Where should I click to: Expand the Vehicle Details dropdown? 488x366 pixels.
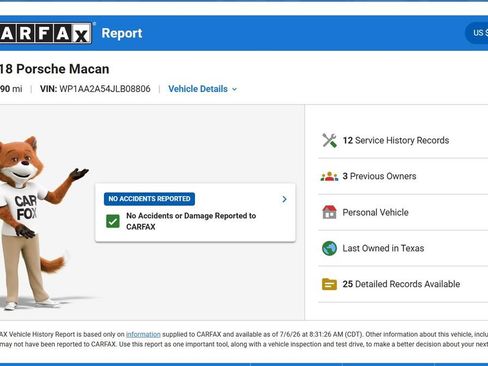click(x=202, y=89)
